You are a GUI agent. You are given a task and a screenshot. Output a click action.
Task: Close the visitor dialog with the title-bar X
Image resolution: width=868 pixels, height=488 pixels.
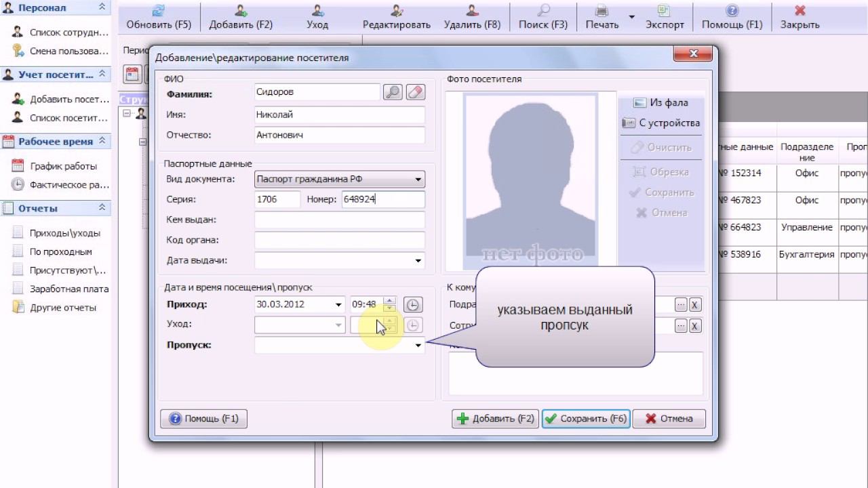pyautogui.click(x=693, y=54)
